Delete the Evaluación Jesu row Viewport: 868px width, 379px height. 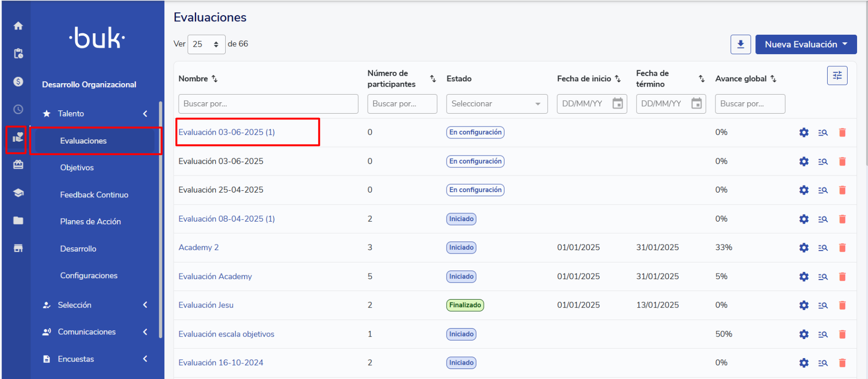pyautogui.click(x=842, y=305)
